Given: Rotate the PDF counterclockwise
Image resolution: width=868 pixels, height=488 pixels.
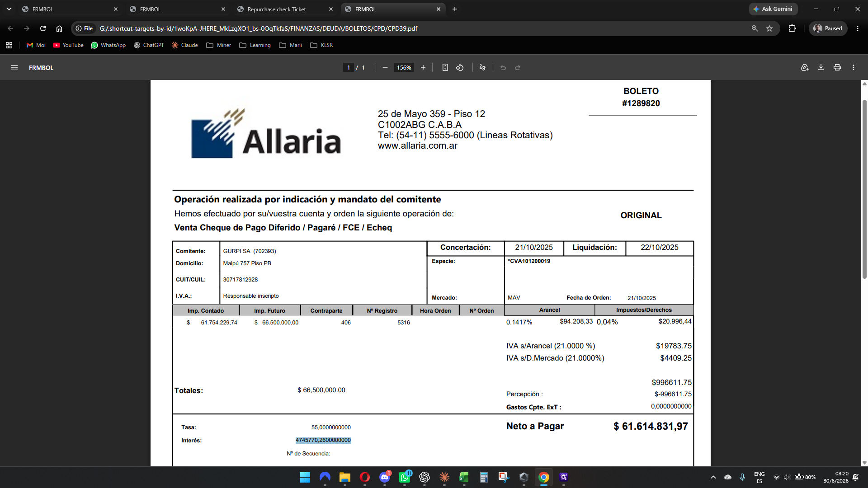Looking at the screenshot, I should (x=460, y=68).
